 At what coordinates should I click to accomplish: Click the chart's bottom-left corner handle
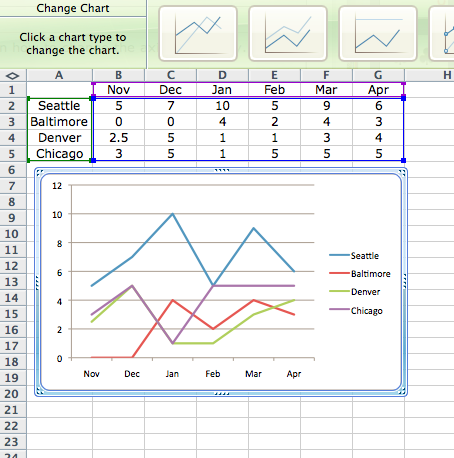(40, 391)
